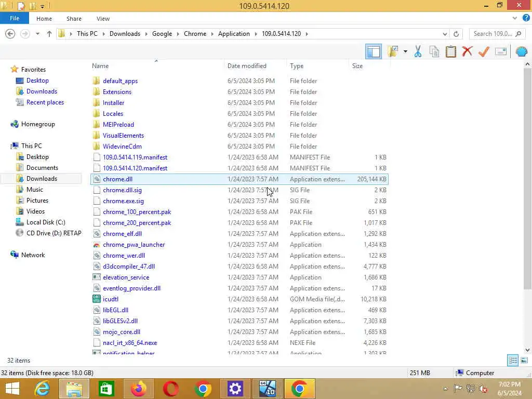The height and width of the screenshot is (399, 532).
Task: Toggle the navigation pane layout button
Action: click(373, 51)
